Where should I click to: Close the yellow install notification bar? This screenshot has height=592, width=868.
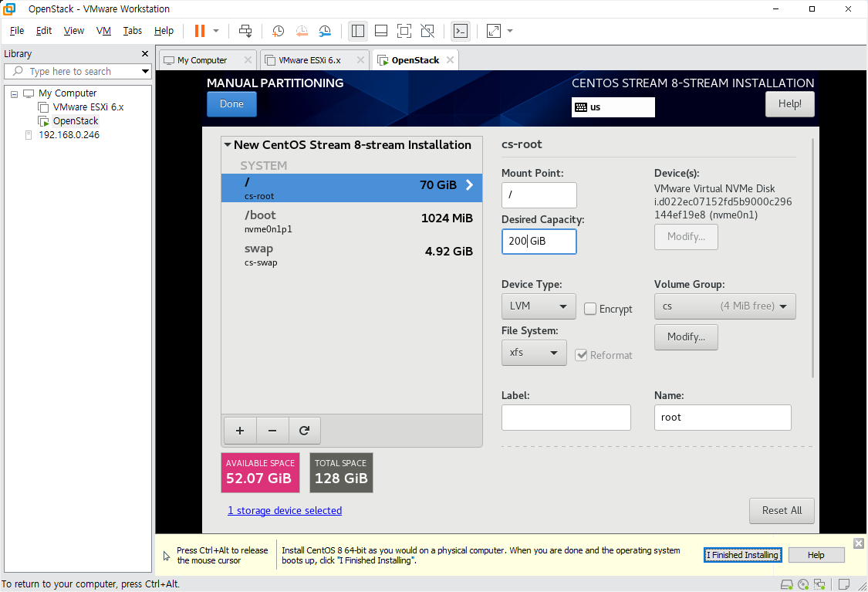(x=858, y=543)
